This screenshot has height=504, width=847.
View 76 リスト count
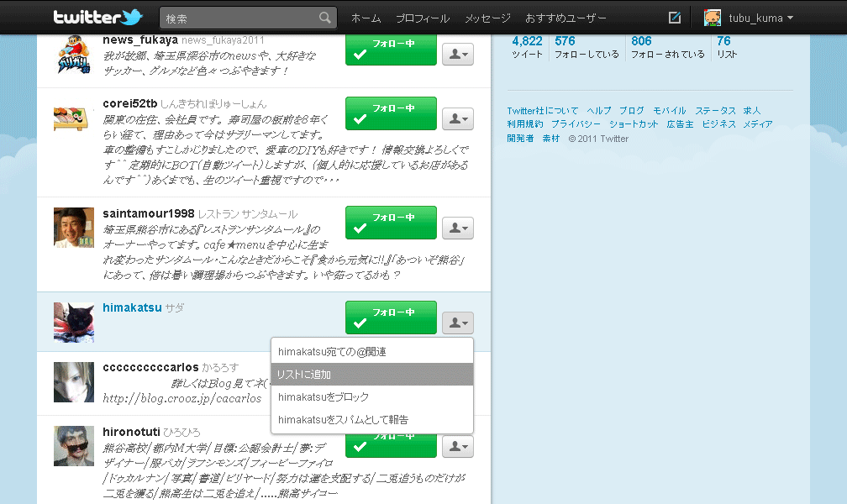(727, 47)
